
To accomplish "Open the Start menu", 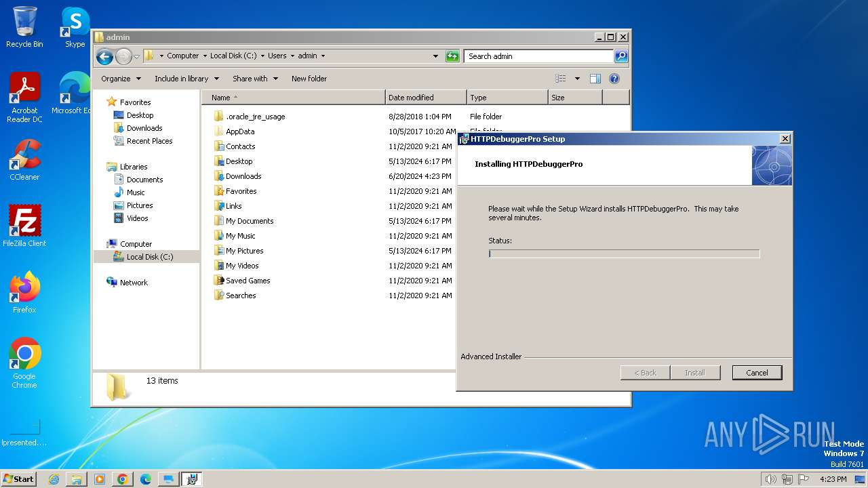I will 18,479.
